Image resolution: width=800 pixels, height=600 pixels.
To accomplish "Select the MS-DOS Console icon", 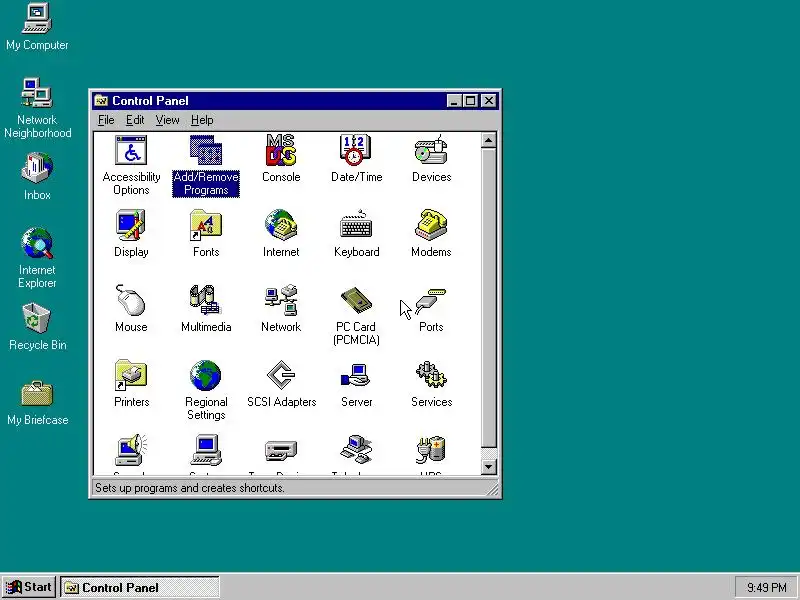I will (x=281, y=150).
